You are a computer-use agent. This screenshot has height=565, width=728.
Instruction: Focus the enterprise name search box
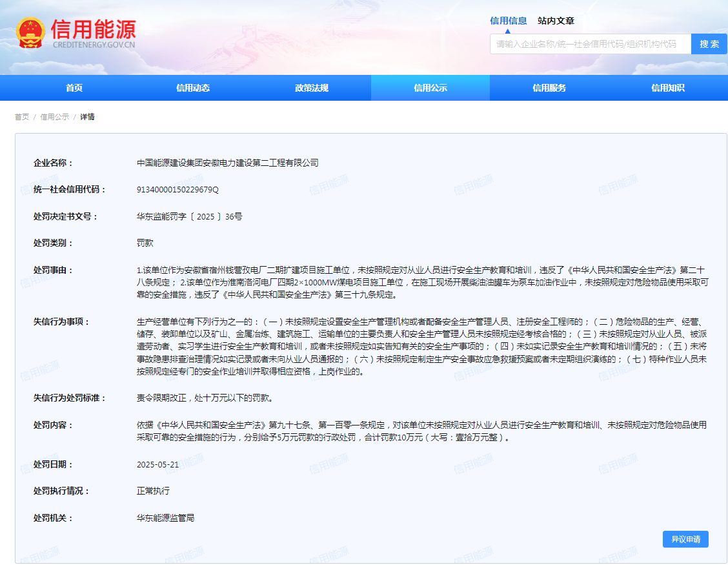[x=590, y=44]
